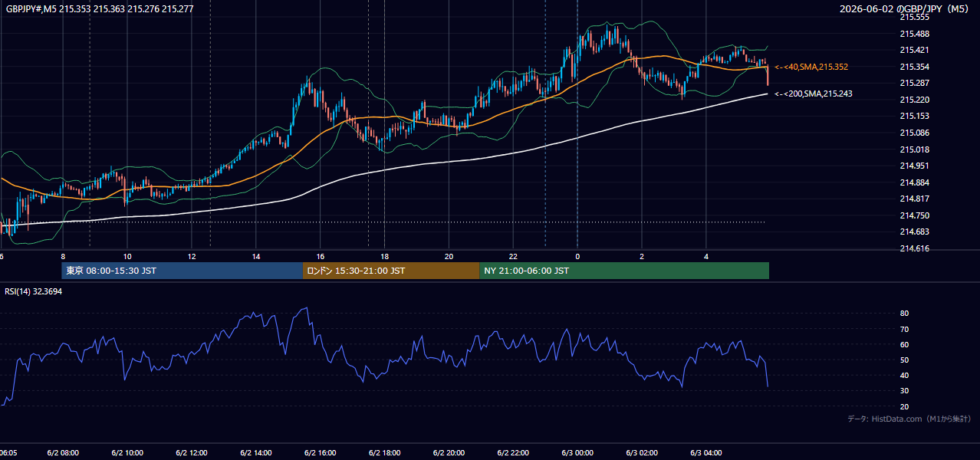980x460 pixels.
Task: Click hour tick 16 under price chart
Action: (321, 257)
